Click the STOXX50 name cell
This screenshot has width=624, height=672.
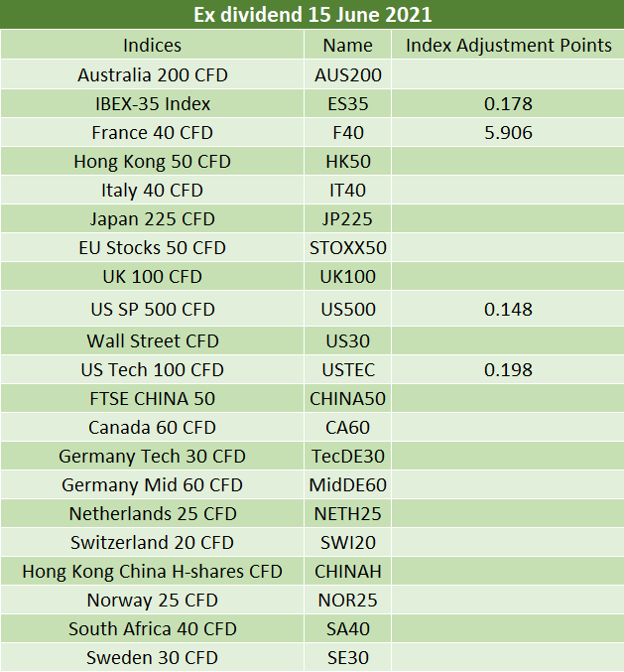click(348, 247)
